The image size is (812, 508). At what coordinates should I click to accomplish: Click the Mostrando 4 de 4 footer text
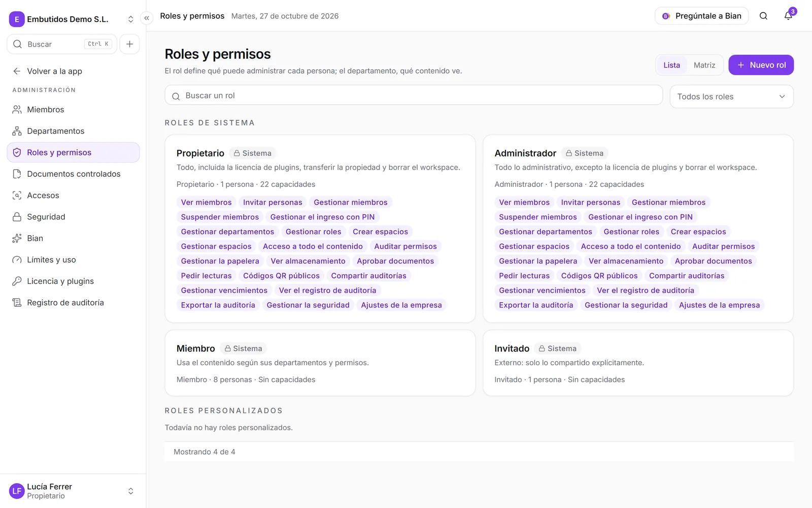coord(205,452)
